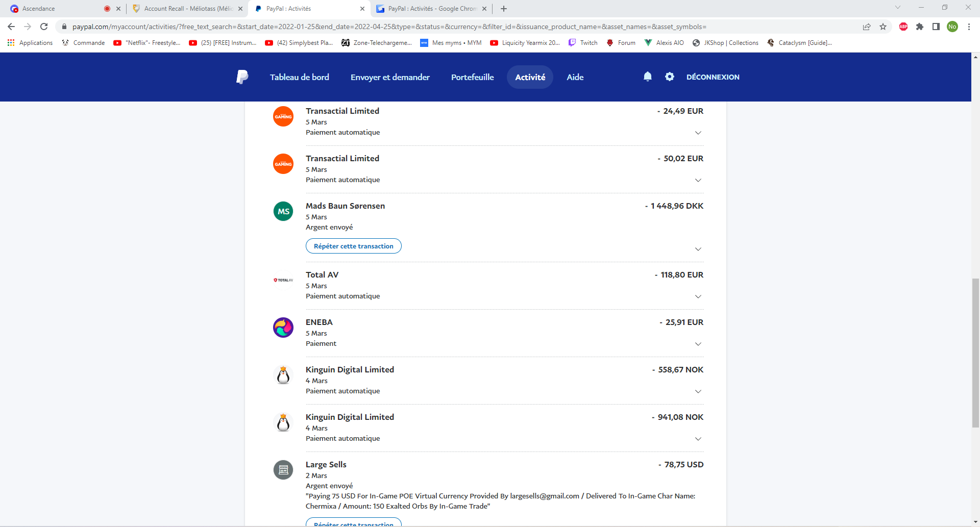Open the JKShop Collections bookmark
This screenshot has width=980, height=527.
pyautogui.click(x=725, y=43)
